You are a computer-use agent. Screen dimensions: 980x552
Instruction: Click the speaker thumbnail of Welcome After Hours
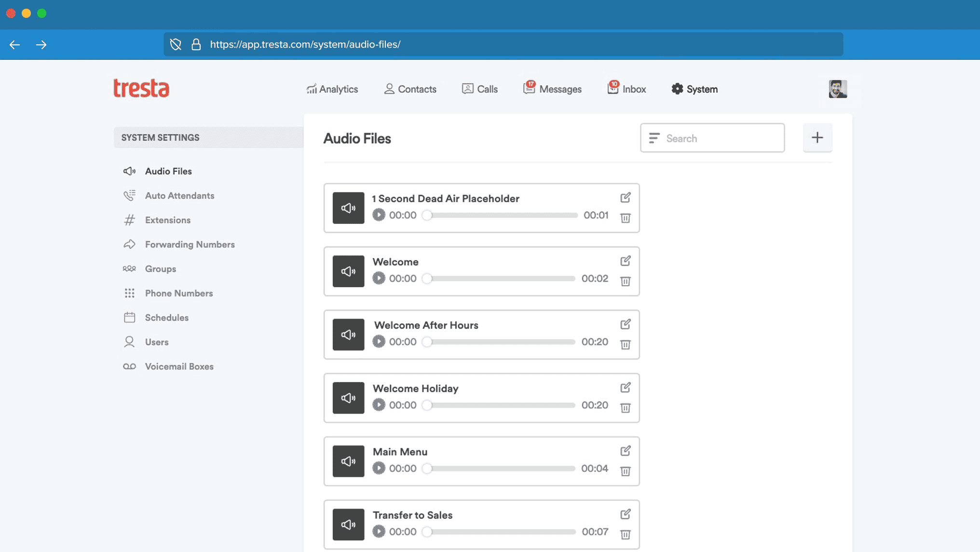click(x=348, y=334)
